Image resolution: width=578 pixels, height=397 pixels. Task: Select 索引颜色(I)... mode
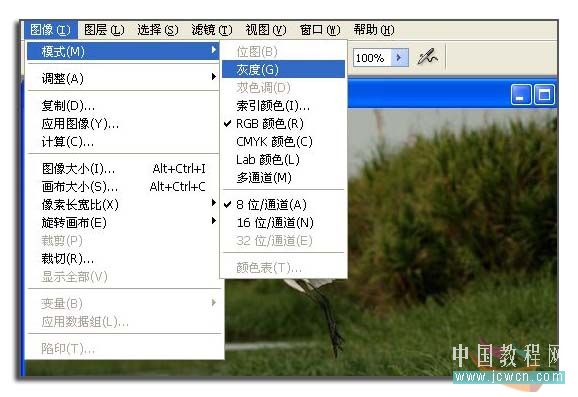coord(283,106)
